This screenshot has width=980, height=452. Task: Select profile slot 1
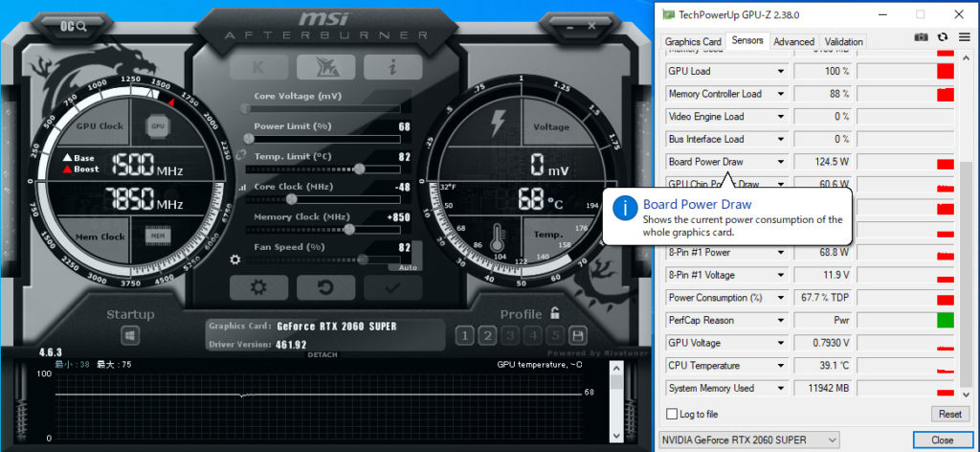point(463,335)
